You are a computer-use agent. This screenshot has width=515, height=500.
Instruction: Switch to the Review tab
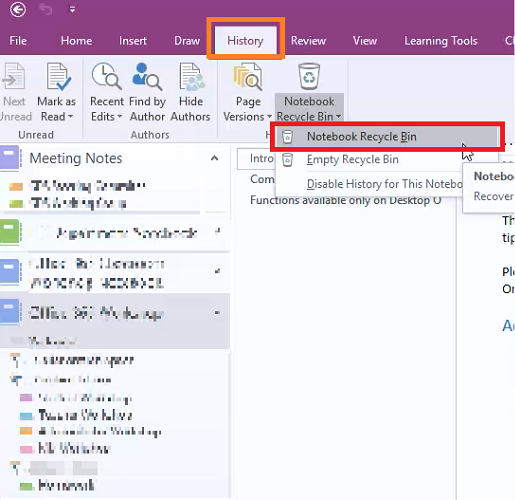coord(308,41)
